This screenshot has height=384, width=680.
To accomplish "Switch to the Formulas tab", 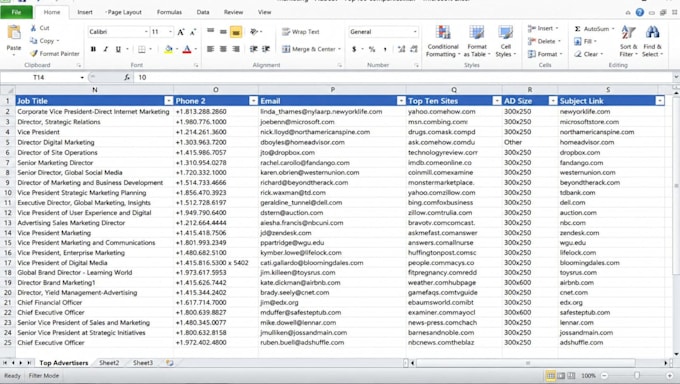I will tap(169, 12).
